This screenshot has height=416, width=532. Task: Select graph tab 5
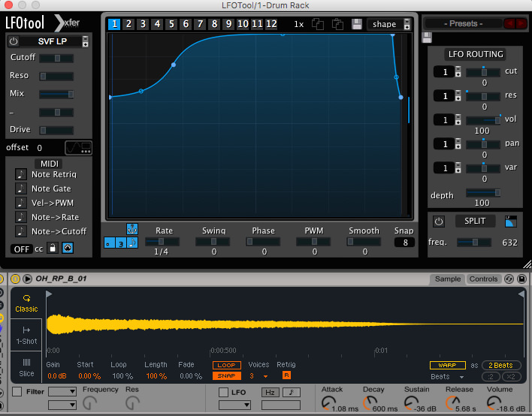tap(171, 24)
